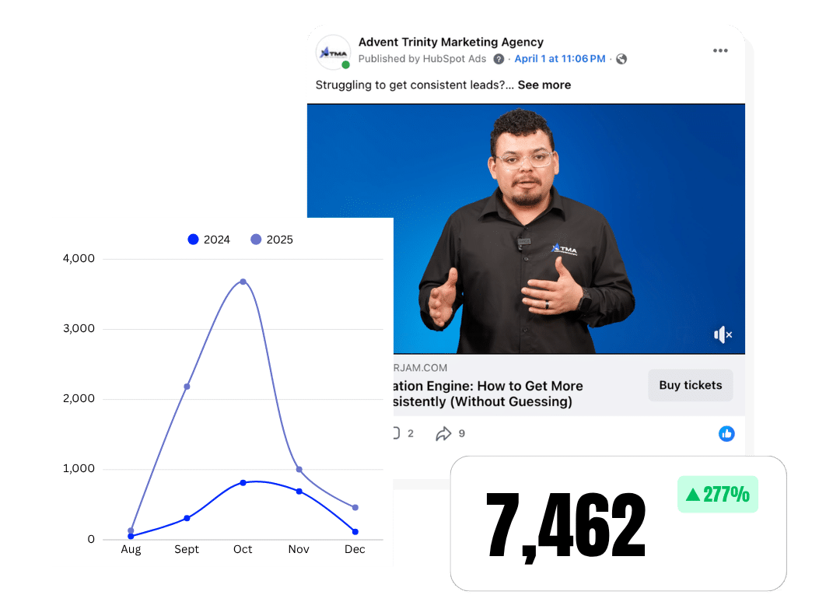
Task: Select the 2025 October peak data point
Action: 243,282
